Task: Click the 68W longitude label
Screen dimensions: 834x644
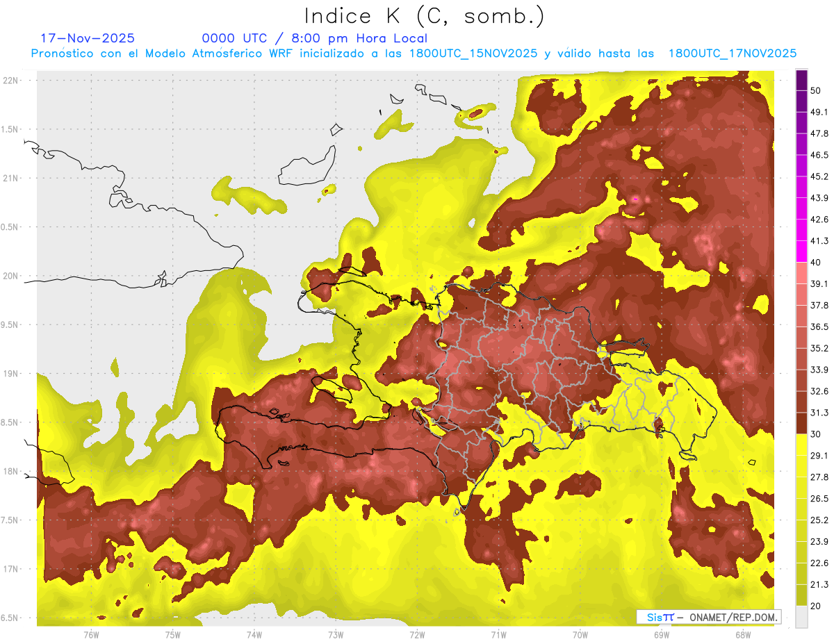Action: pos(743,634)
